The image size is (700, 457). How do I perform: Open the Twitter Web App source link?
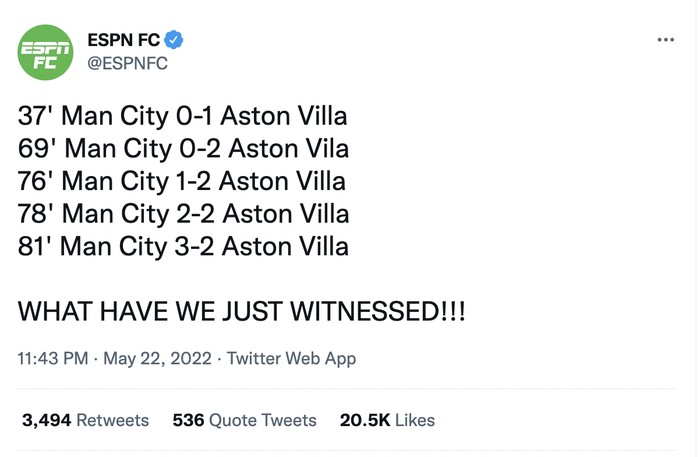[x=291, y=358]
